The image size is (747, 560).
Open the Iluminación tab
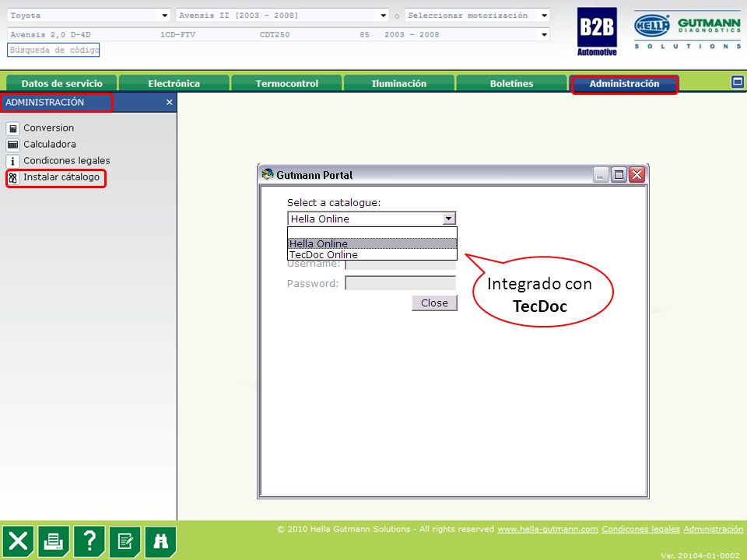click(x=398, y=83)
